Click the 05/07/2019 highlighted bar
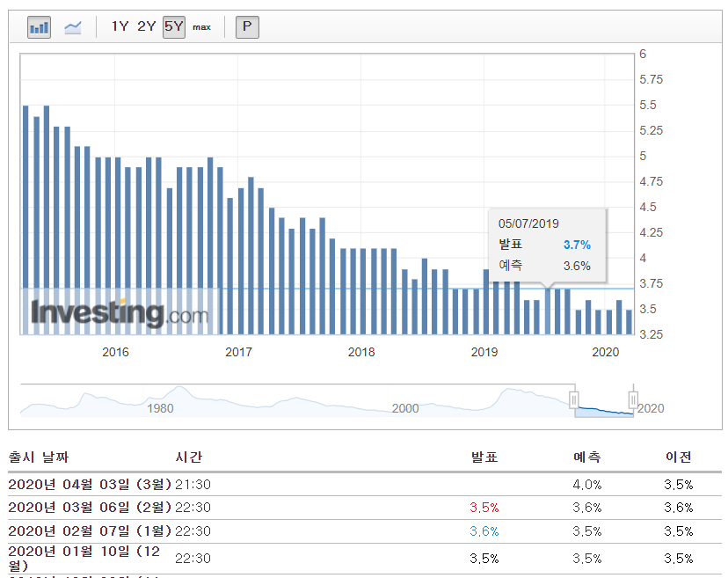Screen dimensions: 728x578 (x=548, y=311)
